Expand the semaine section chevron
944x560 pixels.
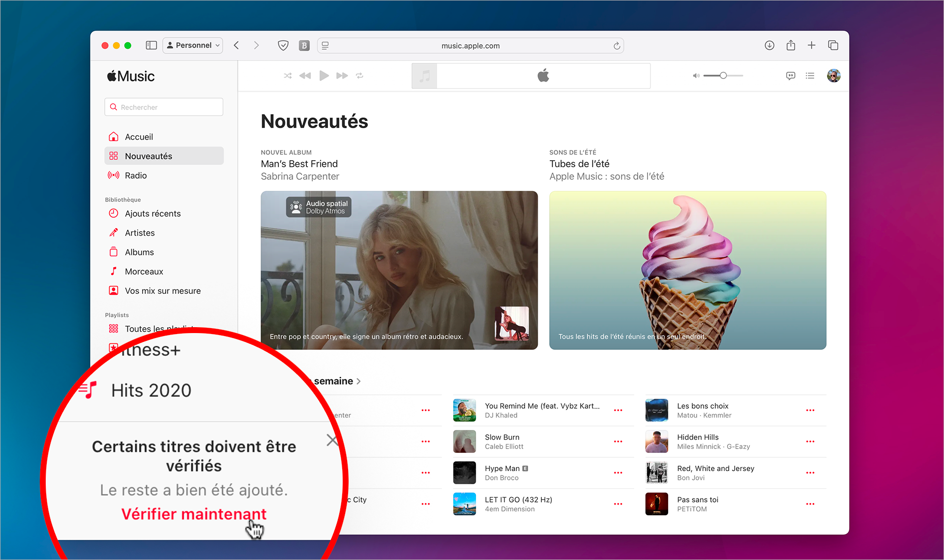(359, 381)
